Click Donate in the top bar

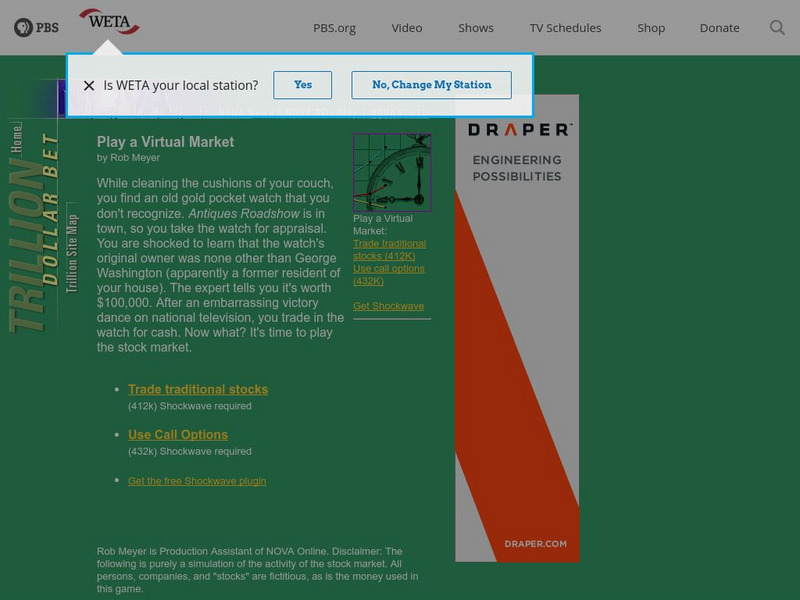click(x=719, y=28)
